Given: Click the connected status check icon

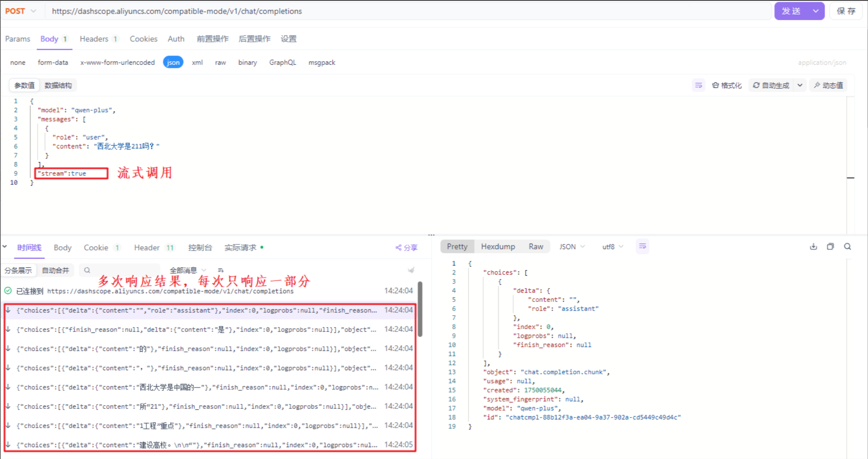Looking at the screenshot, I should coord(8,291).
